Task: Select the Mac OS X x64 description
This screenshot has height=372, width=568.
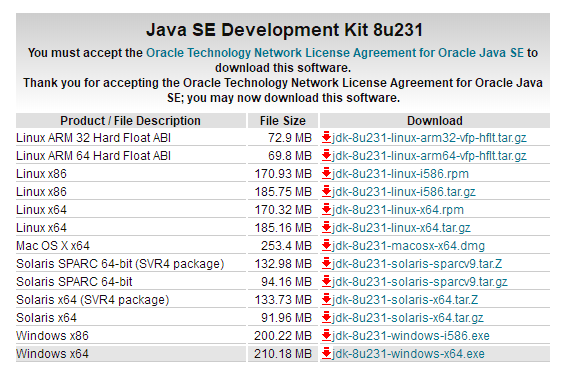Action: (53, 246)
